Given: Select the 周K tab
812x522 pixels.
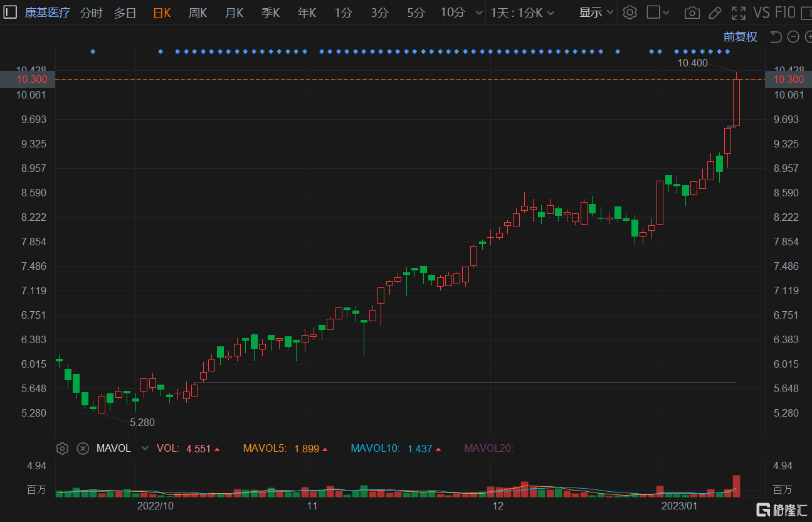Looking at the screenshot, I should (x=198, y=13).
